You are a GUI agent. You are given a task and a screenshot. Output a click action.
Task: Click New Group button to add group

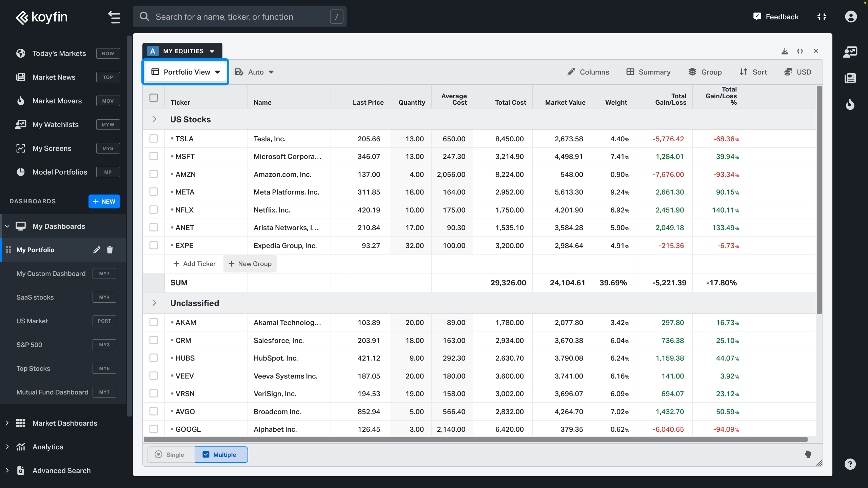point(249,263)
